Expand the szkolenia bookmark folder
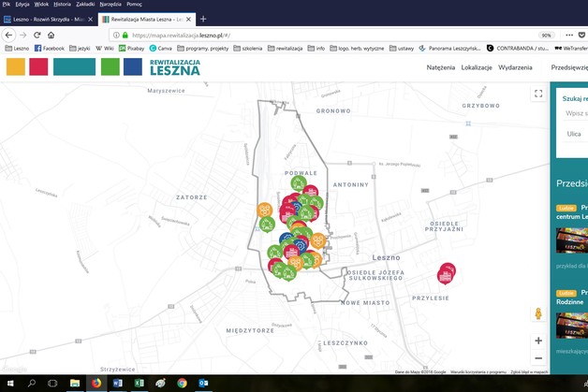Image resolution: width=588 pixels, height=392 pixels. tap(248, 49)
